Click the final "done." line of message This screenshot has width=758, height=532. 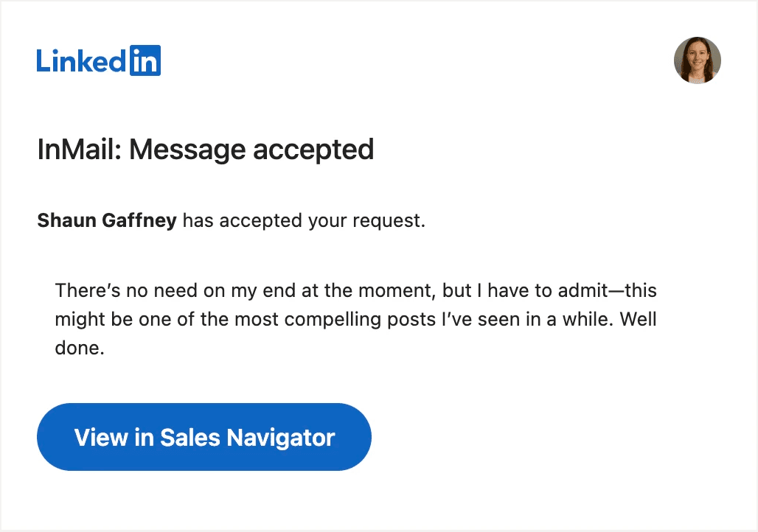(x=80, y=349)
